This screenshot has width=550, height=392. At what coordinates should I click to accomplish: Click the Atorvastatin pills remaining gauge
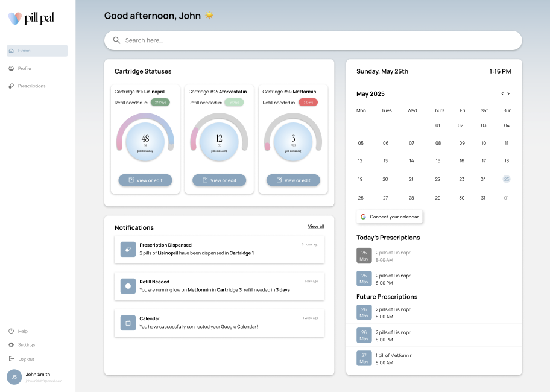click(219, 141)
